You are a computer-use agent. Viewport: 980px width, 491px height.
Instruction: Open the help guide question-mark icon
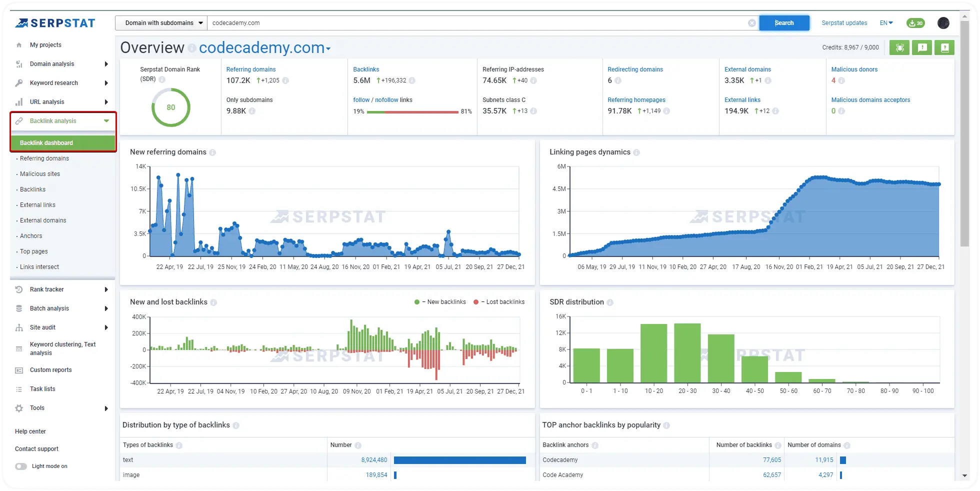944,47
